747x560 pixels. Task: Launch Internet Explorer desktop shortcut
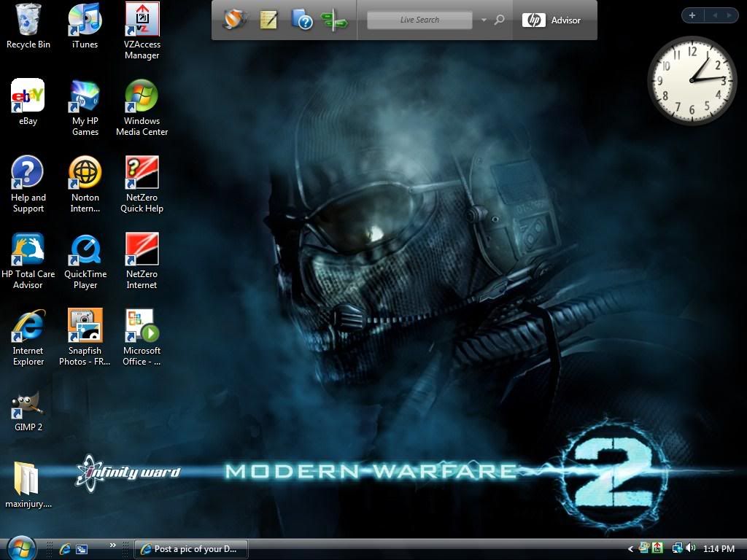28,338
